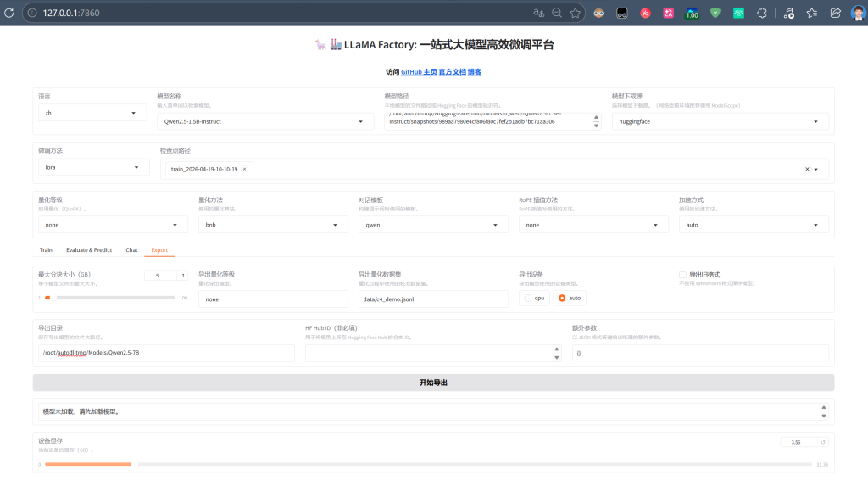
Task: Open the puzzle-piece Extensions menu
Action: click(x=762, y=13)
